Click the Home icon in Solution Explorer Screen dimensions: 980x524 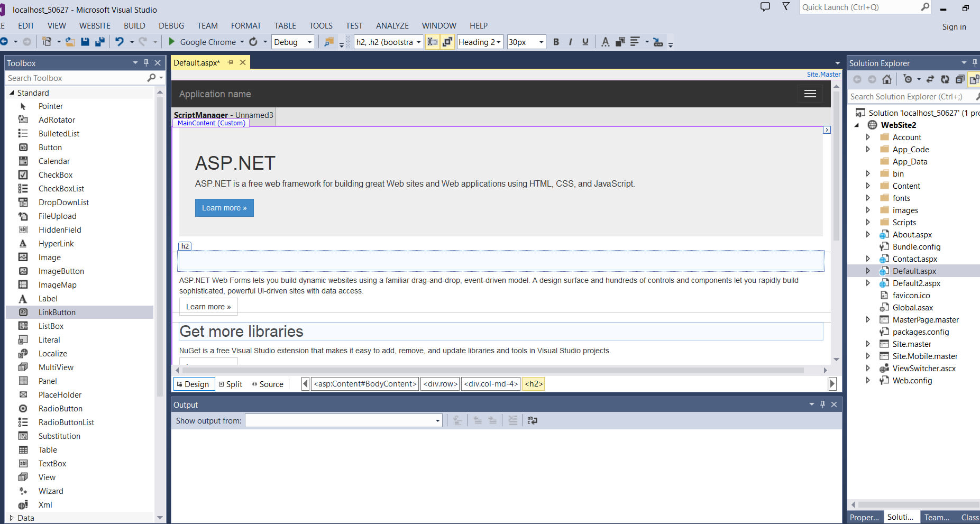(887, 79)
